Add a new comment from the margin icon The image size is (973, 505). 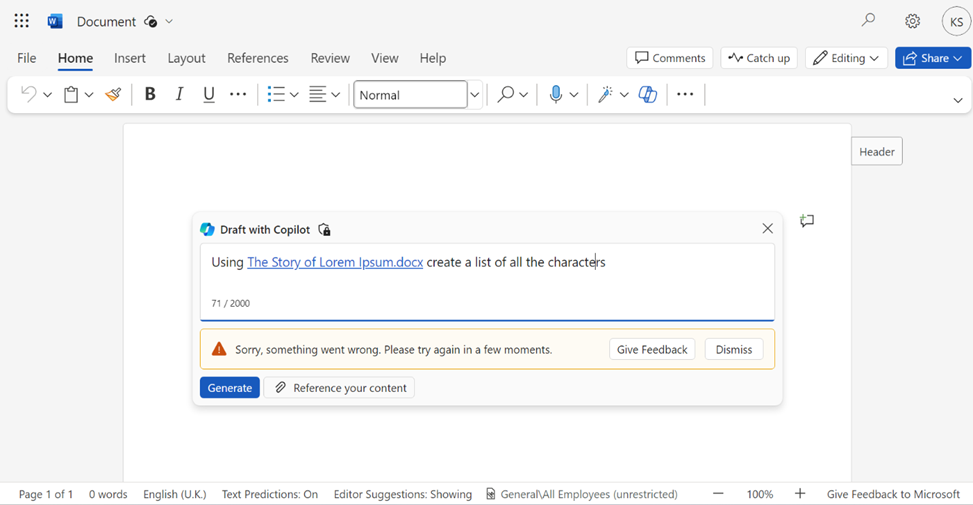click(807, 221)
